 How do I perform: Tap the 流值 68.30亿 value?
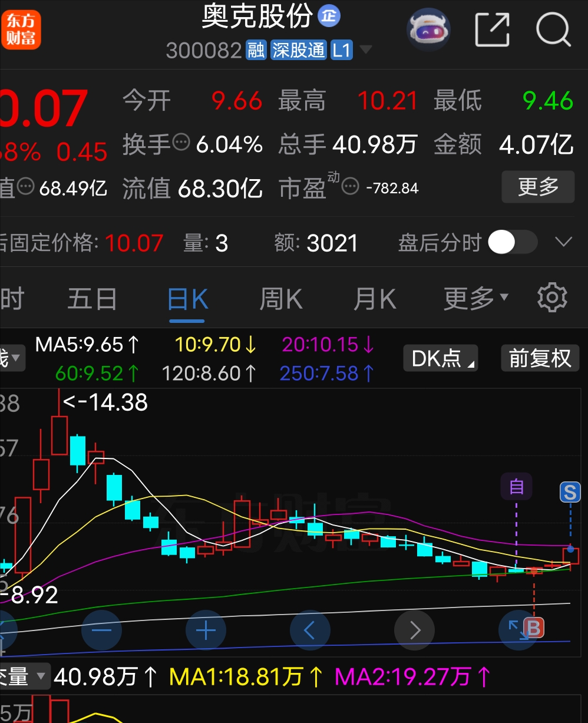tap(220, 189)
